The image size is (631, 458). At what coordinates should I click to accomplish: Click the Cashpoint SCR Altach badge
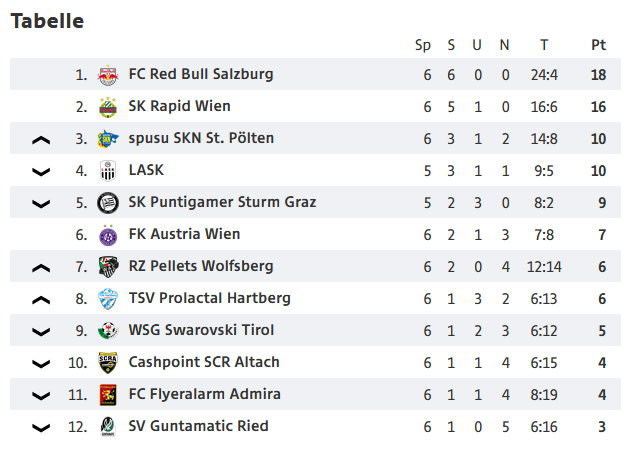pos(108,363)
